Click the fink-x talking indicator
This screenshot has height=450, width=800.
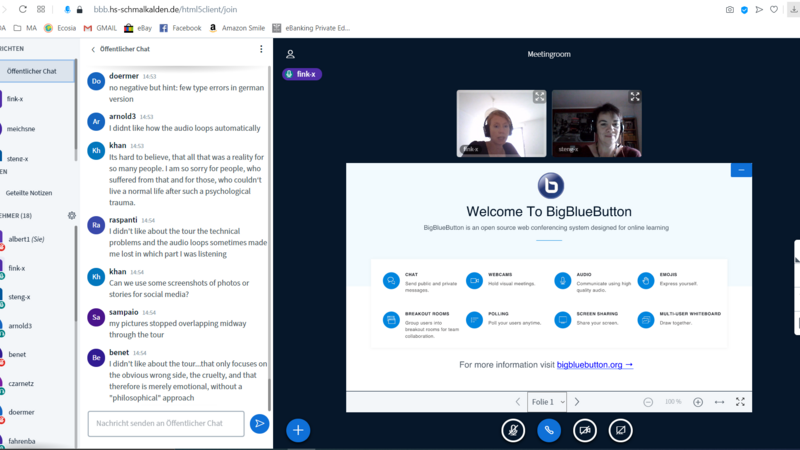coord(302,74)
